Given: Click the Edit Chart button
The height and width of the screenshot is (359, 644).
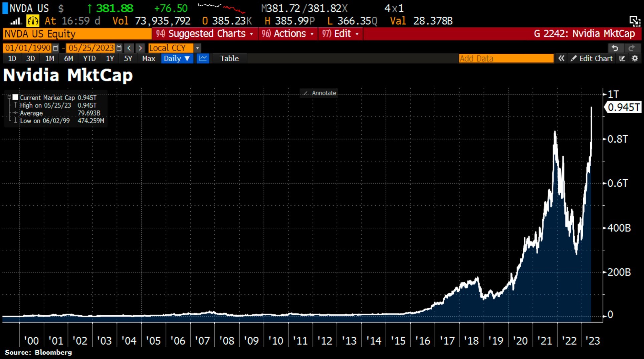Looking at the screenshot, I should [x=592, y=58].
